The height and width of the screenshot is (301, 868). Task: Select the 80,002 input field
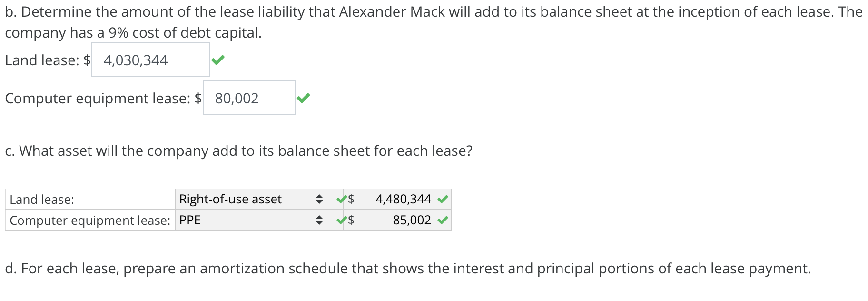click(247, 98)
